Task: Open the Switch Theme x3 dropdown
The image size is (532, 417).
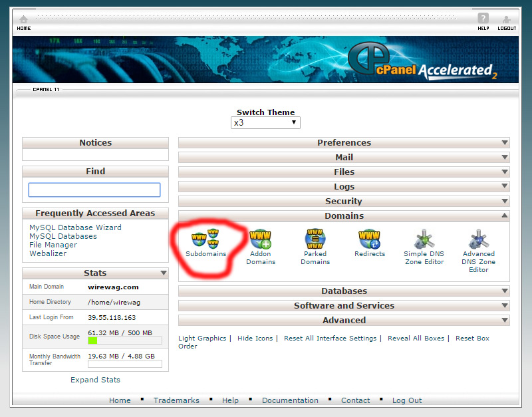Action: (265, 122)
